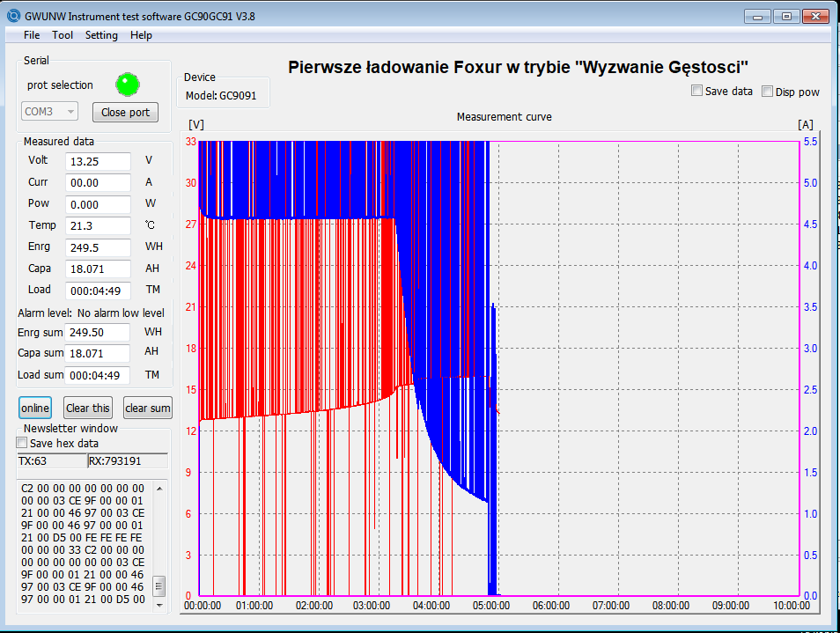The height and width of the screenshot is (633, 840).
Task: Maximize the GWUNW software window
Action: click(x=786, y=17)
